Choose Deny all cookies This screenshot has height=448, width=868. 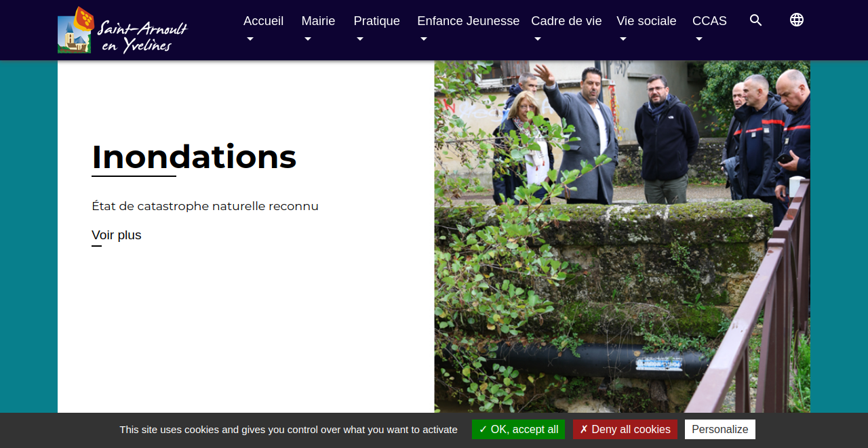(625, 430)
